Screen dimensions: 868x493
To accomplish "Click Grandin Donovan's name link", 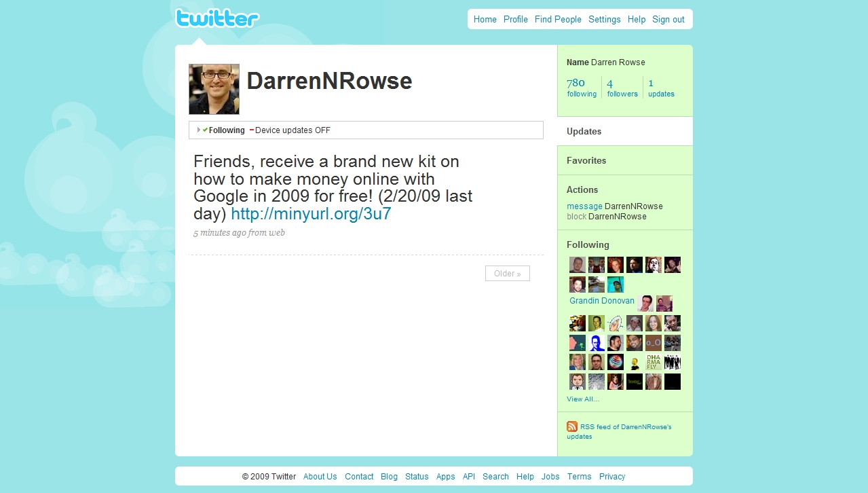I will (x=601, y=300).
